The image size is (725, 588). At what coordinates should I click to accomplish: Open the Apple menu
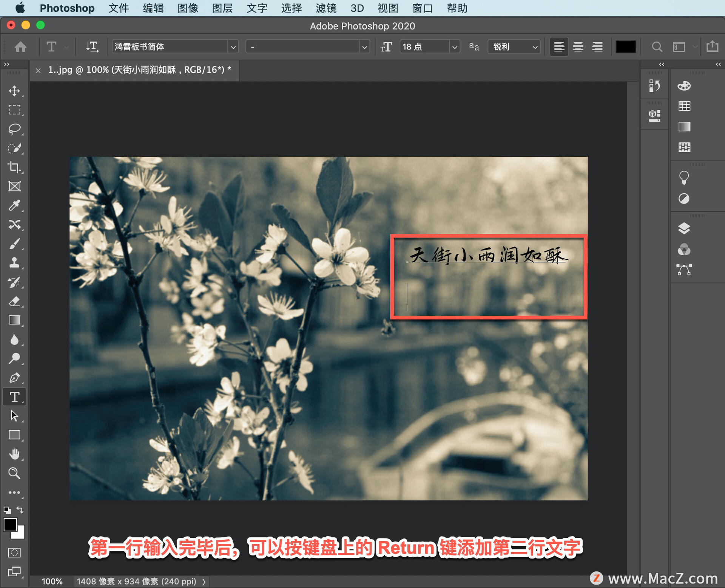[20, 8]
